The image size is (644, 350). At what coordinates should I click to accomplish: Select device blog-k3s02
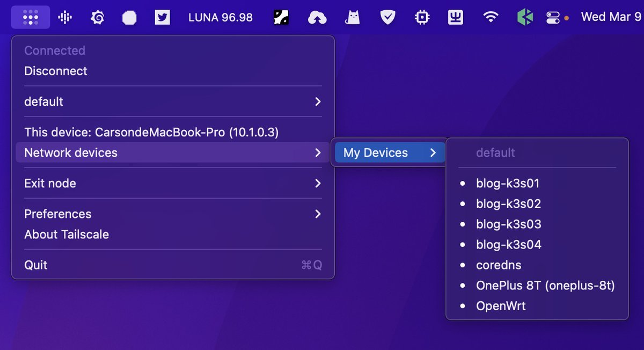pyautogui.click(x=537, y=204)
